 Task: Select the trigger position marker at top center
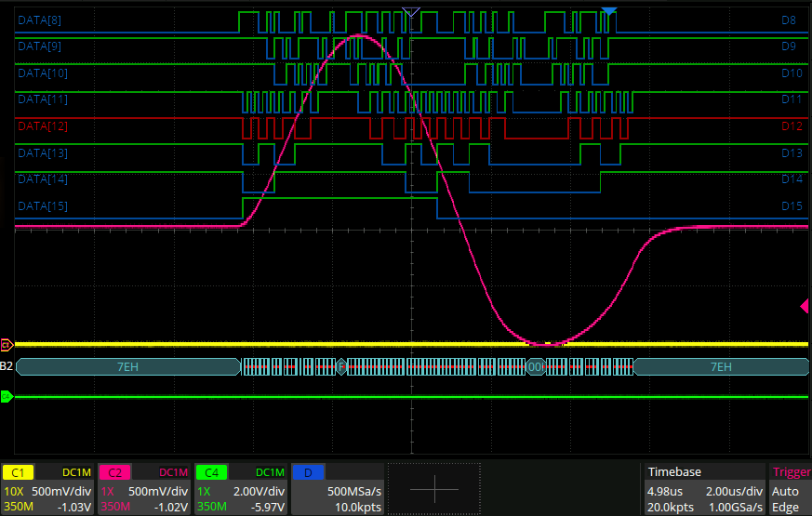click(x=411, y=12)
